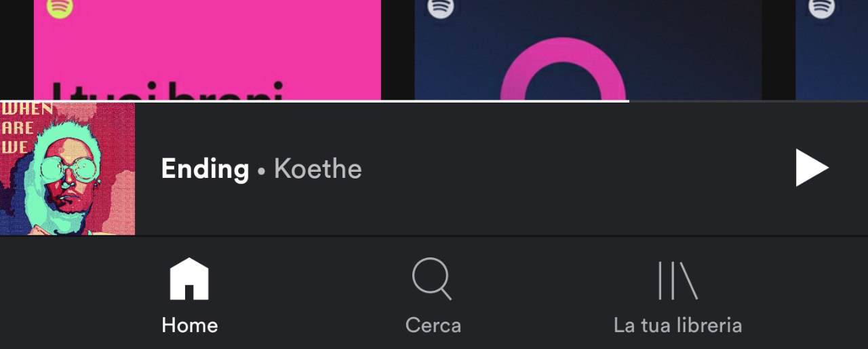The height and width of the screenshot is (349, 868).
Task: Click the artist name Koethe
Action: [317, 168]
